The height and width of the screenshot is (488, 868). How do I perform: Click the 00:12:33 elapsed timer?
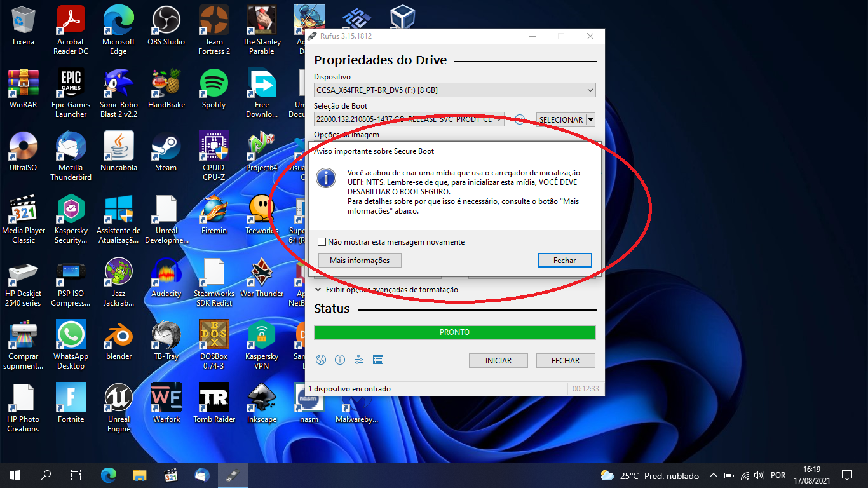(x=585, y=389)
